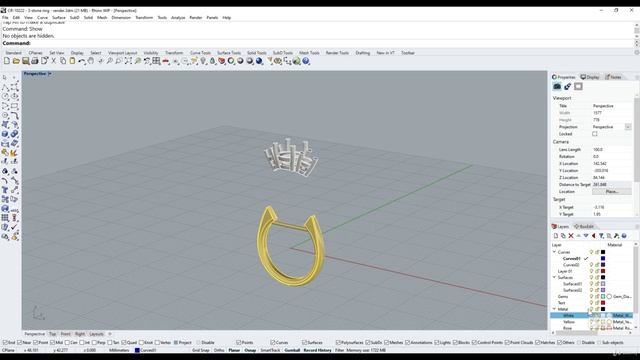The width and height of the screenshot is (640, 360).
Task: Collapse the Curves layer group
Action: tap(554, 252)
